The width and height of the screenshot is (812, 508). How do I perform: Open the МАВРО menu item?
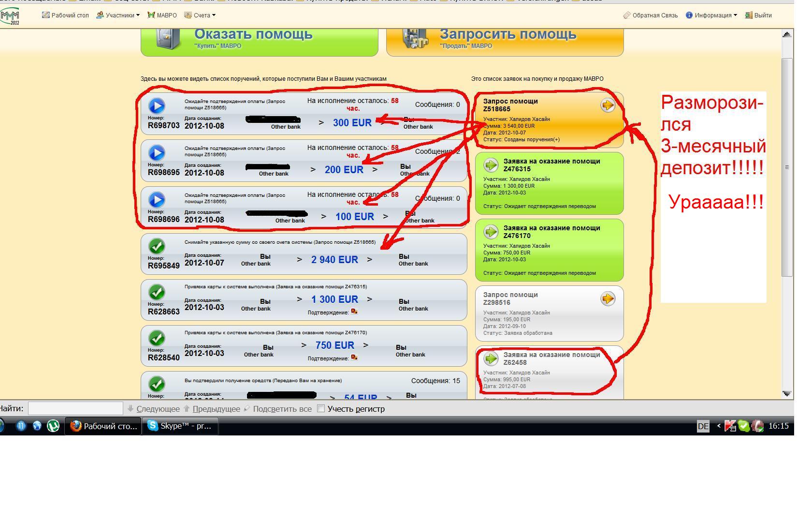click(x=162, y=15)
